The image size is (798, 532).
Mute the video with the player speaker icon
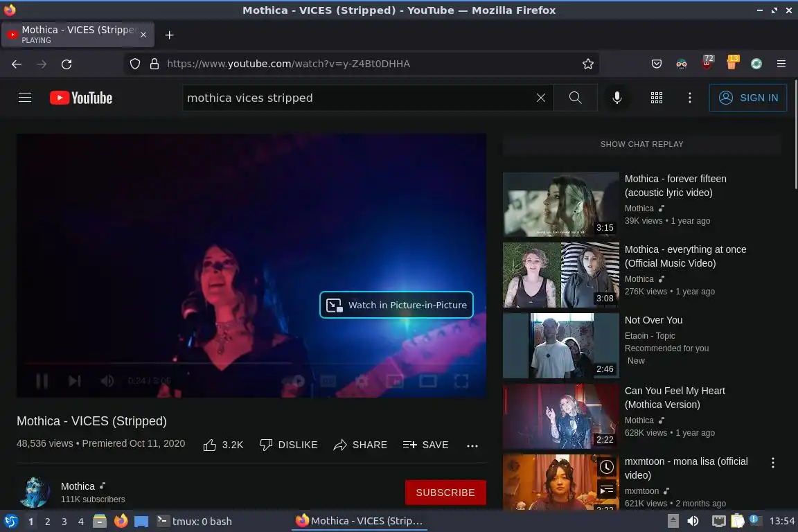click(107, 381)
